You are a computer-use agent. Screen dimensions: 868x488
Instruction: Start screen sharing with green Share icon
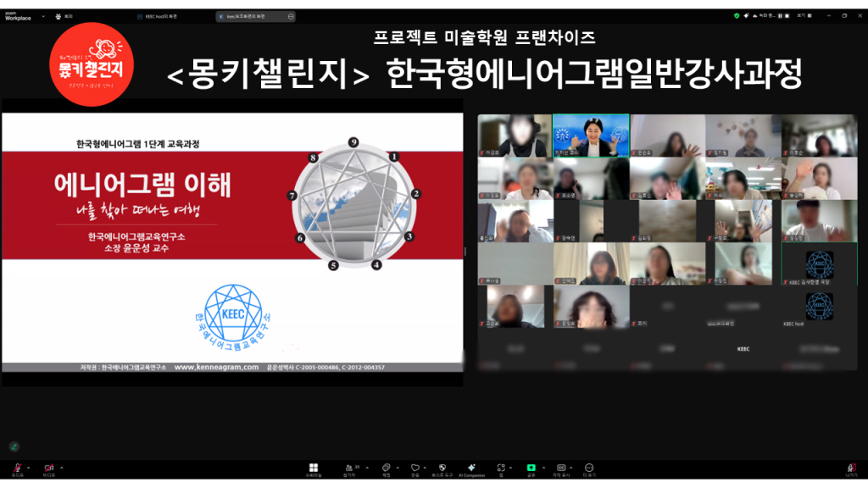531,469
